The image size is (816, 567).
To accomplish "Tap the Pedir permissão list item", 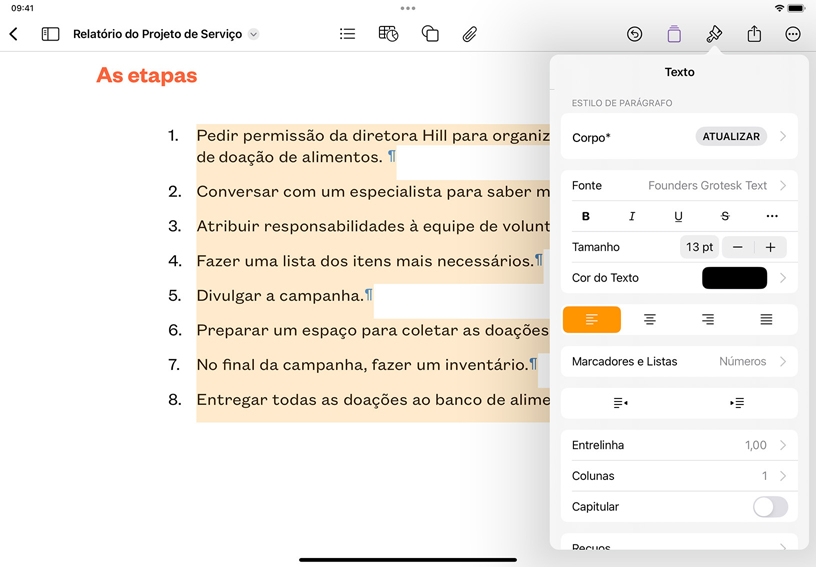I will 373,146.
